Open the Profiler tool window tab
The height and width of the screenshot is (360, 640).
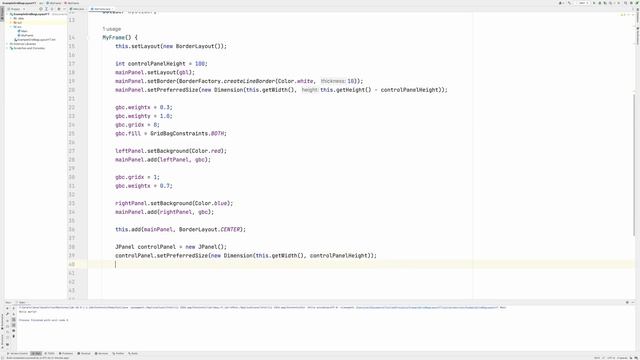[118, 353]
